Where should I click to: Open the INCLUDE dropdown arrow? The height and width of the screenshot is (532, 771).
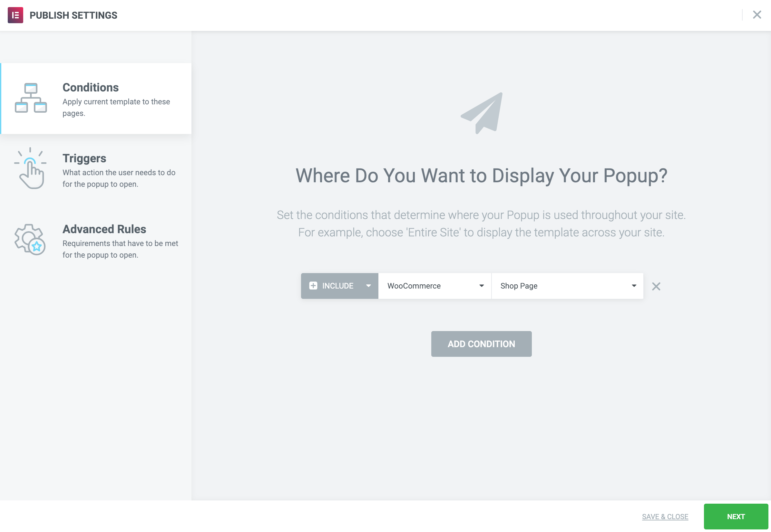pos(368,286)
